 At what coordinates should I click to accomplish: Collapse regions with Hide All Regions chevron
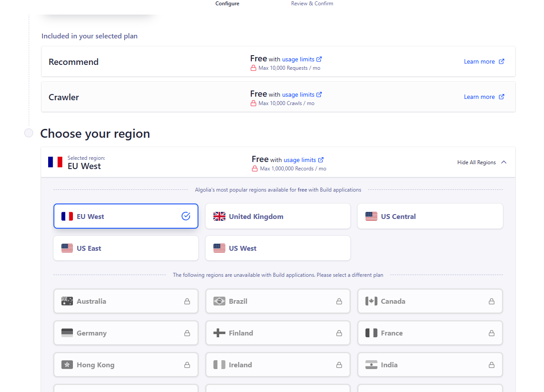coord(504,162)
